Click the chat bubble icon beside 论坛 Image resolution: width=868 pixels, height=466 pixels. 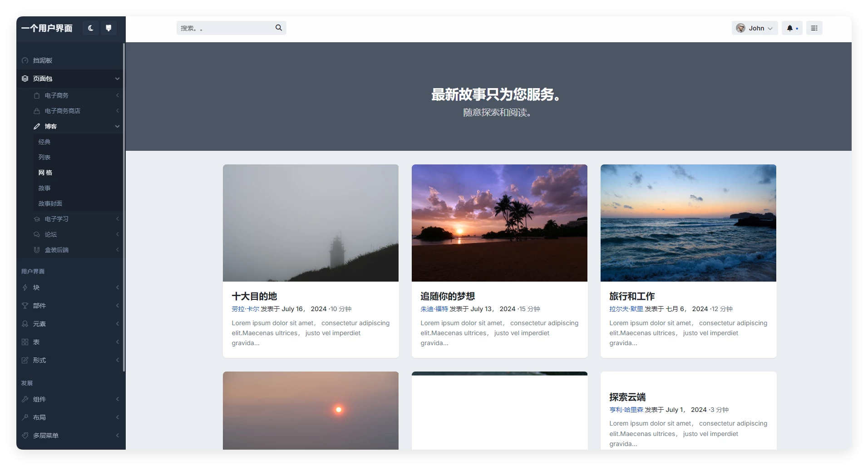pos(37,234)
